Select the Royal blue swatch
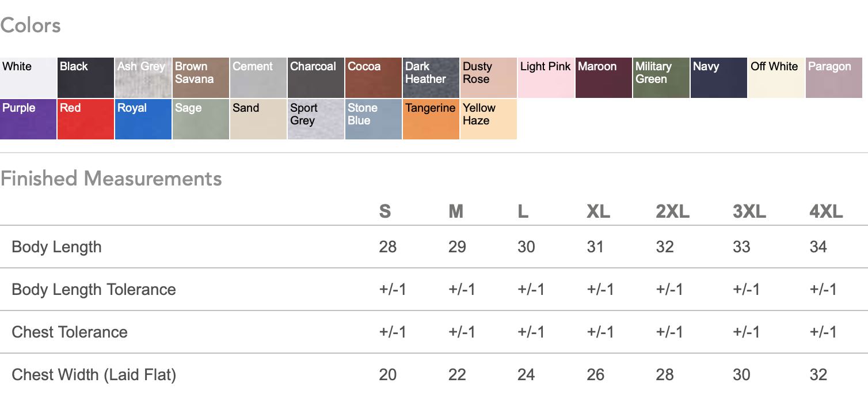Viewport: 868px width, 394px height. [x=143, y=119]
